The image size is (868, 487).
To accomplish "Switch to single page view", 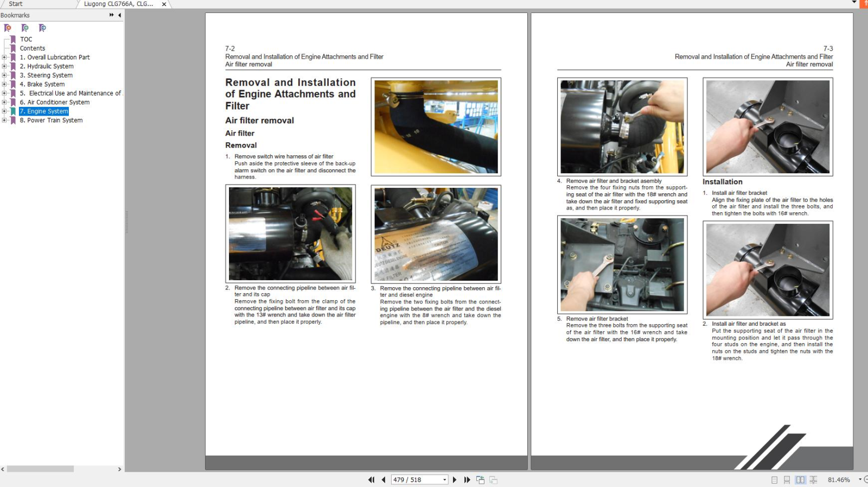I will 774,480.
